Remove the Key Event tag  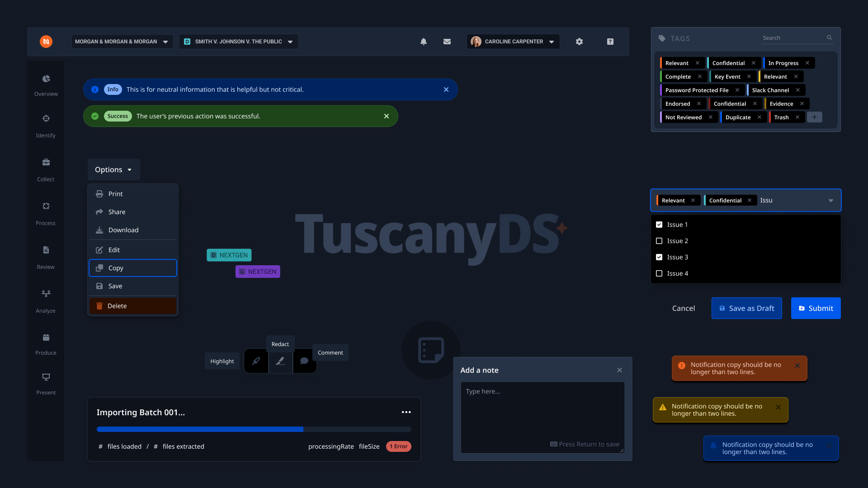(749, 76)
